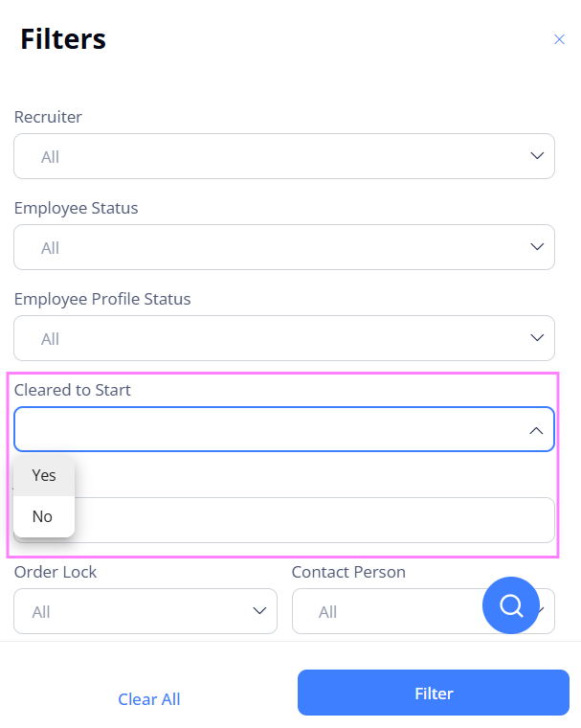Click the Clear All link
The height and width of the screenshot is (728, 581).
pos(148,699)
